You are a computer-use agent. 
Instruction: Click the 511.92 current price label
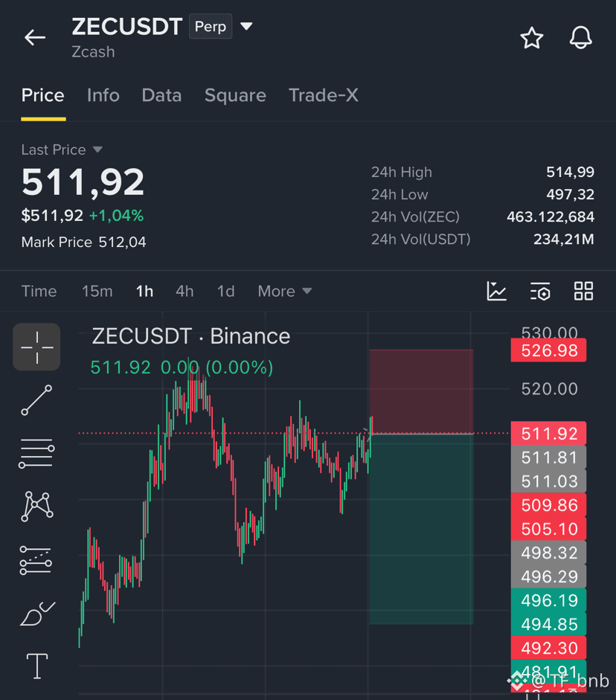coord(548,434)
